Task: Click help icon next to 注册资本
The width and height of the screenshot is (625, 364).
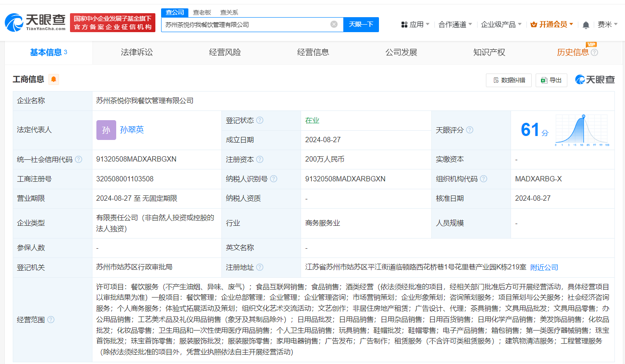Action: (x=260, y=159)
